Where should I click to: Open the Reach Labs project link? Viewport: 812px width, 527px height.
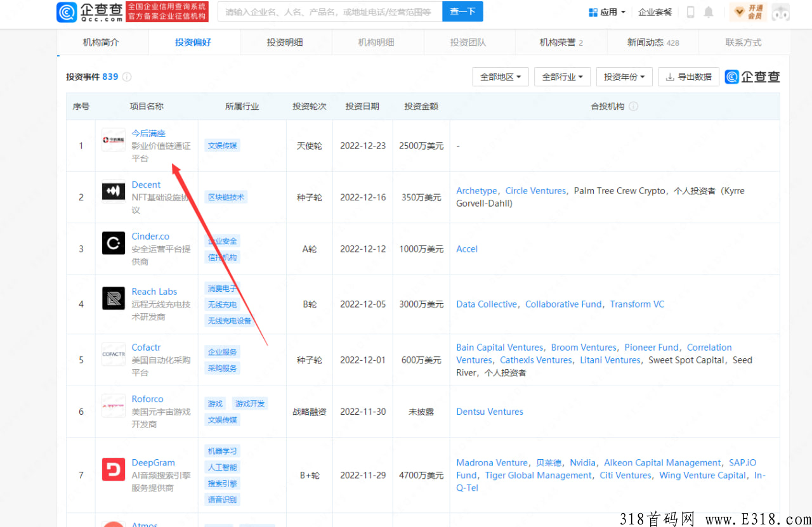pos(154,292)
